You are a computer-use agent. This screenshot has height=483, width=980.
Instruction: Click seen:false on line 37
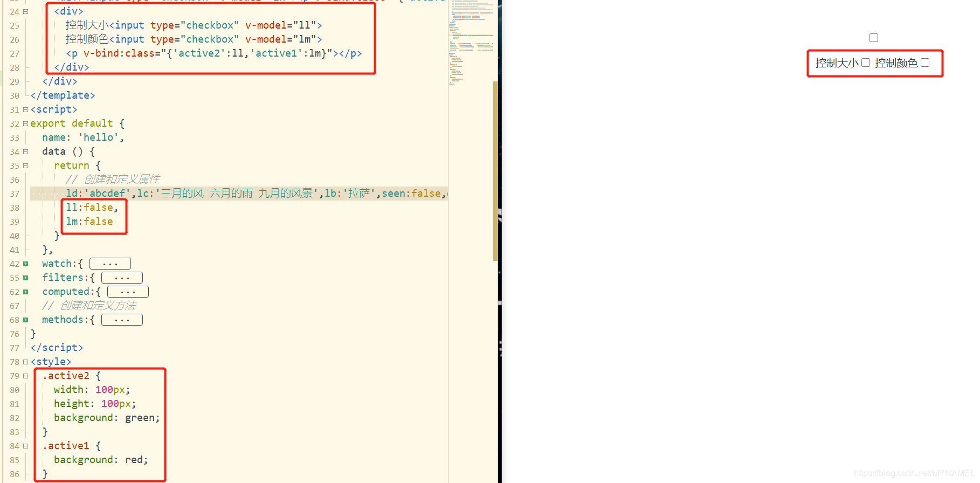411,194
